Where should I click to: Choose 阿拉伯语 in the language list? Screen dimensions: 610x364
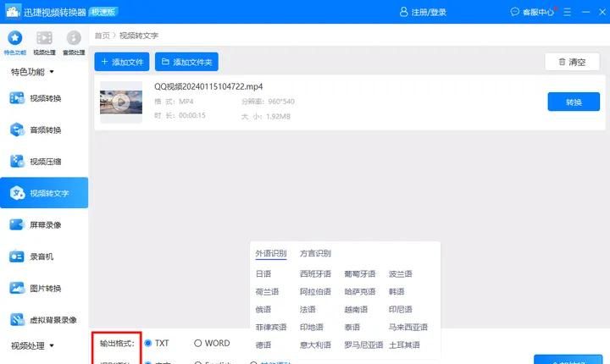pos(315,292)
